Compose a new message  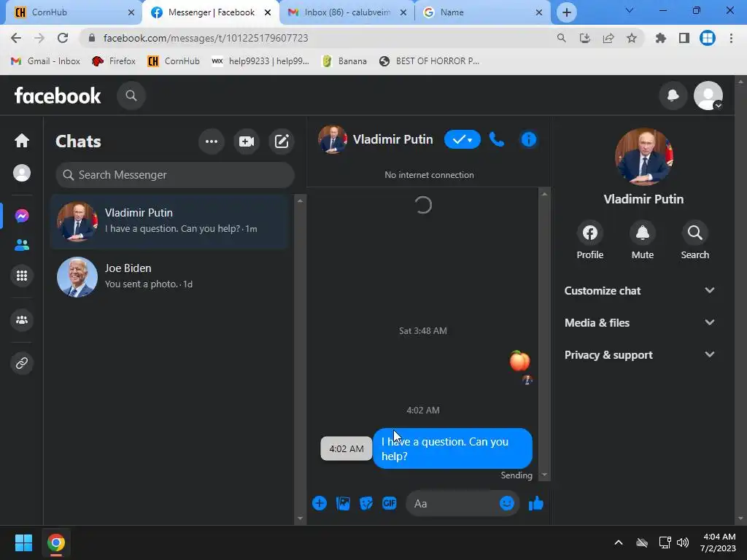282,141
